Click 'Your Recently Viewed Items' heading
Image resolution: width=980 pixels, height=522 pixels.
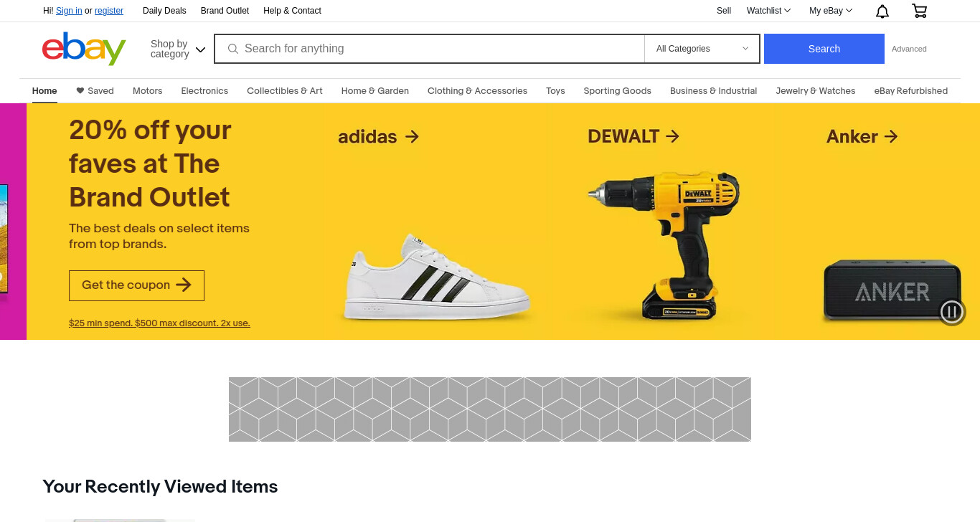pos(160,487)
